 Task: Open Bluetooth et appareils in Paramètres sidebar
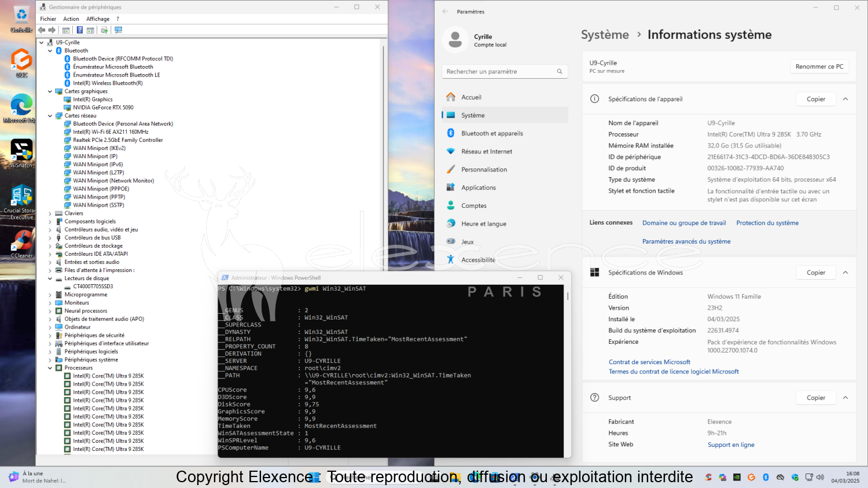click(x=505, y=133)
